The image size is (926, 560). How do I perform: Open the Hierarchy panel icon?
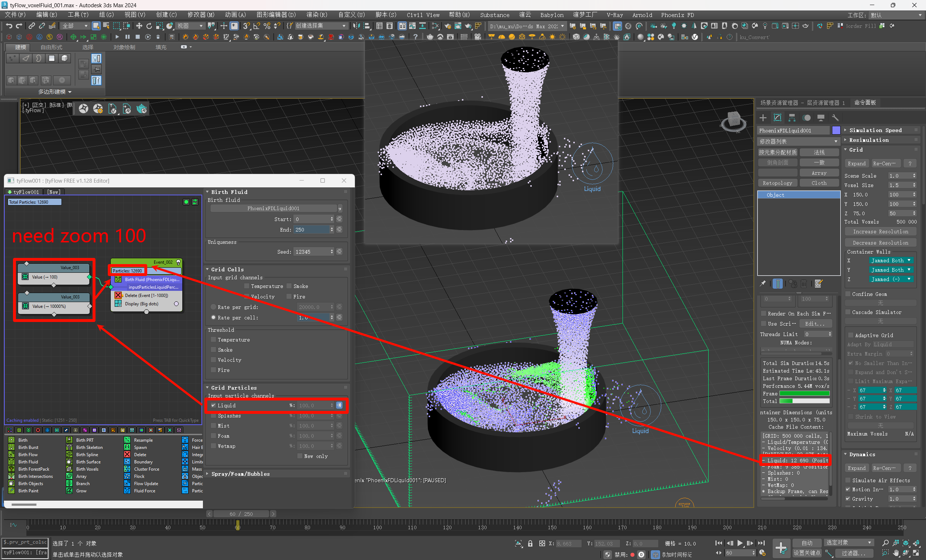tap(792, 118)
